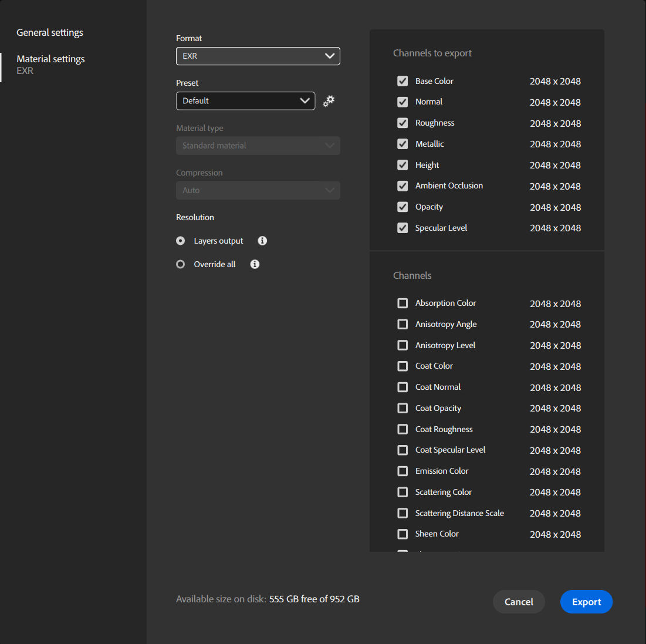Uncheck the Metallic channel
Screen dimensions: 646x644
403,144
